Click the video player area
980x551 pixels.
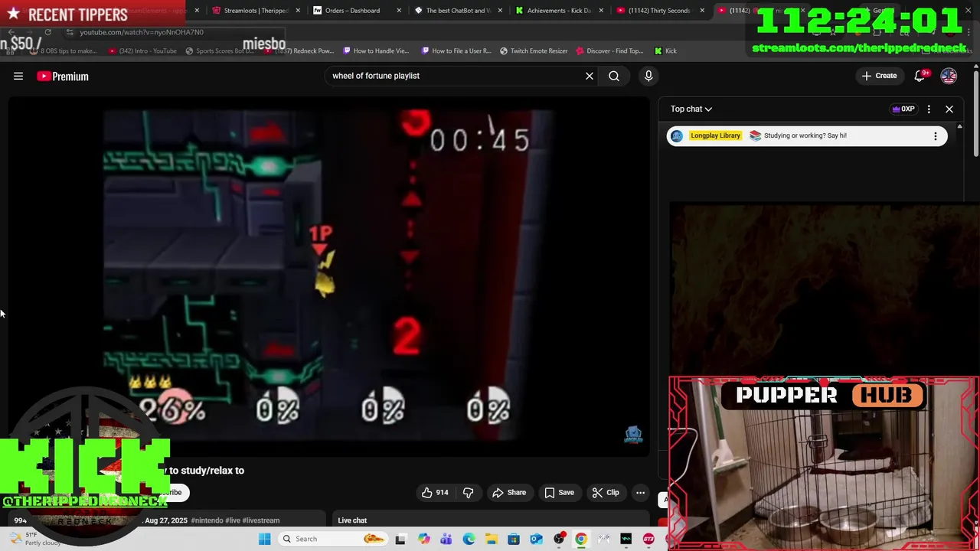pyautogui.click(x=329, y=277)
